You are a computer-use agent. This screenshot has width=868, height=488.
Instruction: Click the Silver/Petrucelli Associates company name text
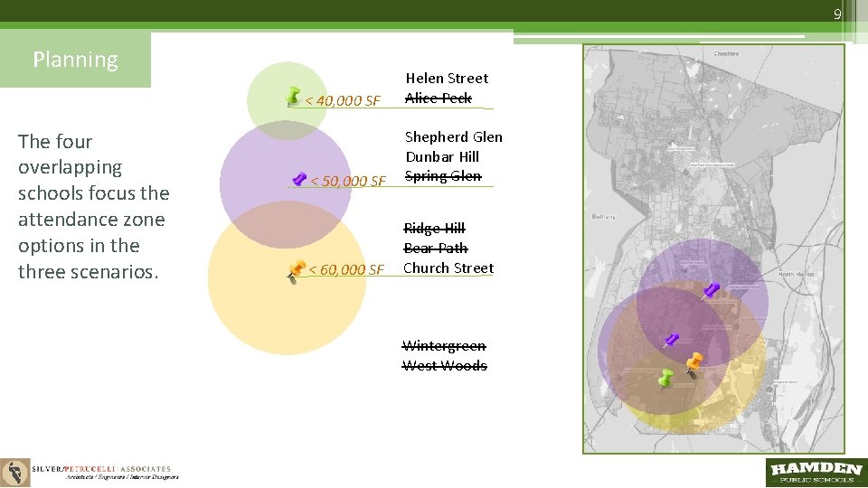pos(101,469)
